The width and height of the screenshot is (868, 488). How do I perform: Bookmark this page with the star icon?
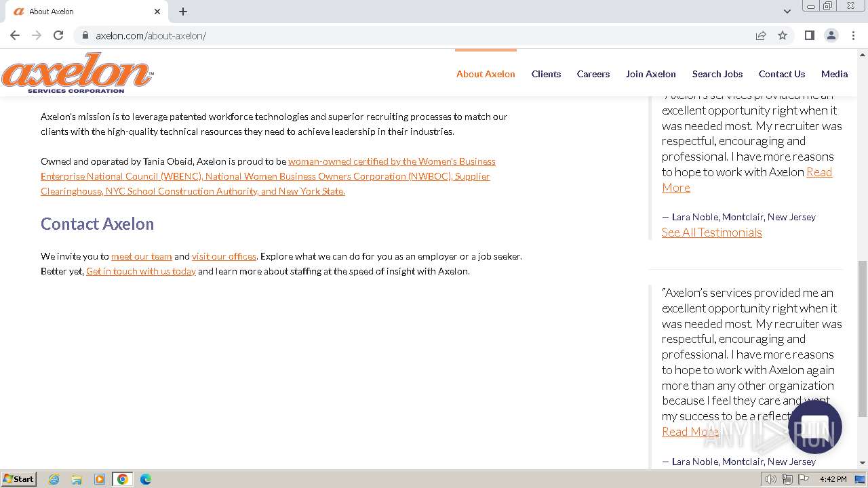click(x=783, y=35)
